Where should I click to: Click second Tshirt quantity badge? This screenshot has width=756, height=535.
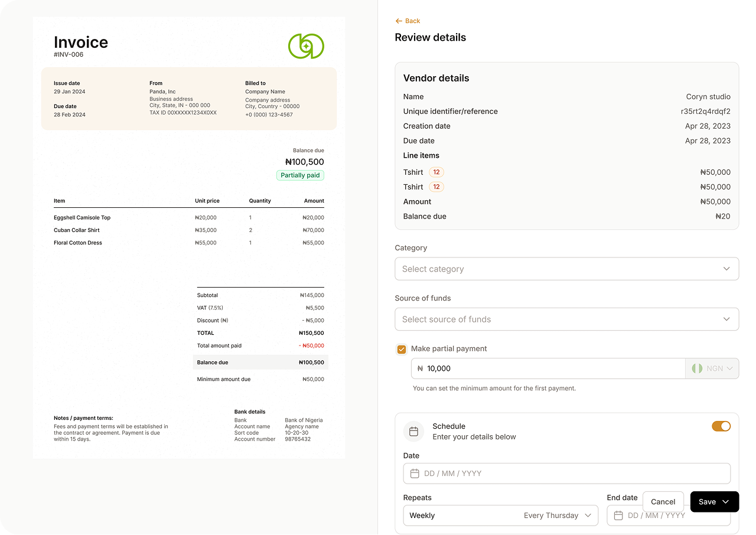(x=436, y=187)
